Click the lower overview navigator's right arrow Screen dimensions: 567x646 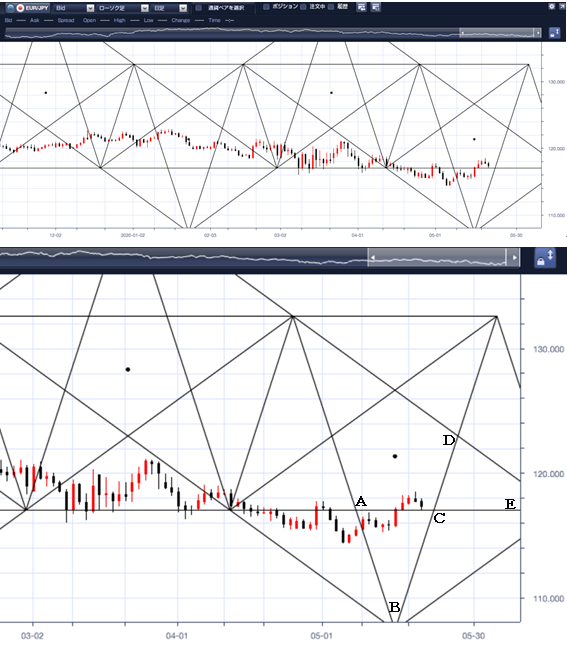[x=514, y=257]
